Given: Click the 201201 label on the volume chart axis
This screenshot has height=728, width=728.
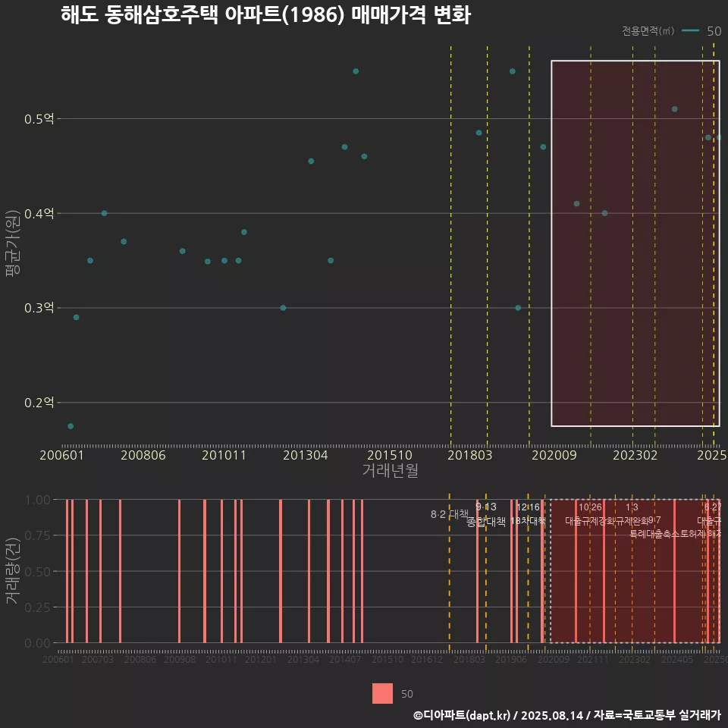Looking at the screenshot, I should (260, 659).
